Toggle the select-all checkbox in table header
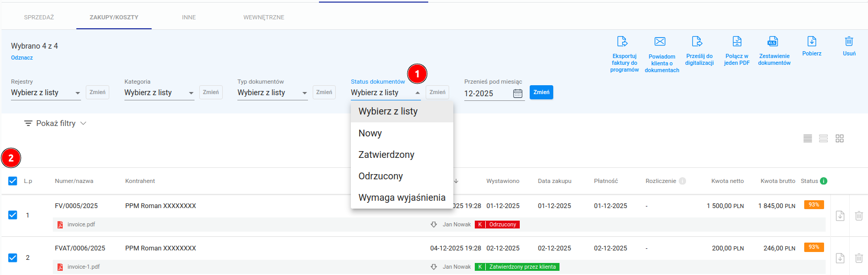This screenshot has height=275, width=868. [x=13, y=181]
